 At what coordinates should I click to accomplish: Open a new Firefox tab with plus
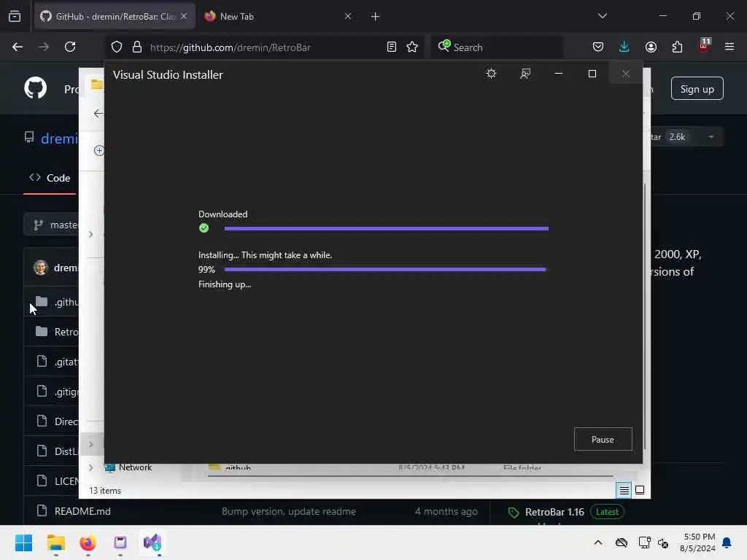coord(376,17)
